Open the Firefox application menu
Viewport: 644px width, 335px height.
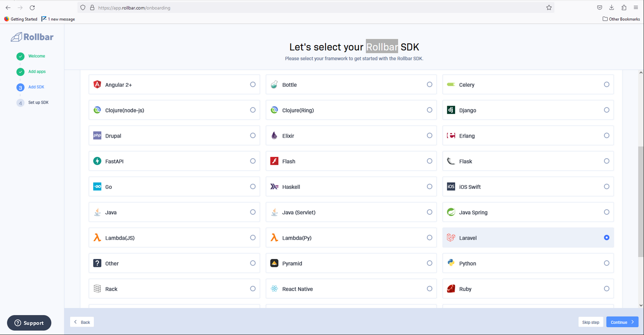635,7
